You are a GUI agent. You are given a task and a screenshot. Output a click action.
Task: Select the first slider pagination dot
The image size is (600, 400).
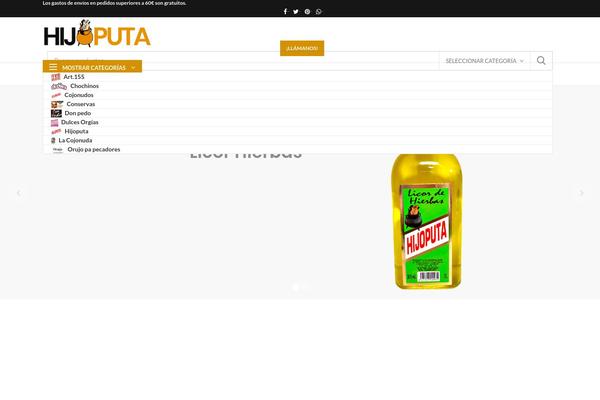pos(295,287)
